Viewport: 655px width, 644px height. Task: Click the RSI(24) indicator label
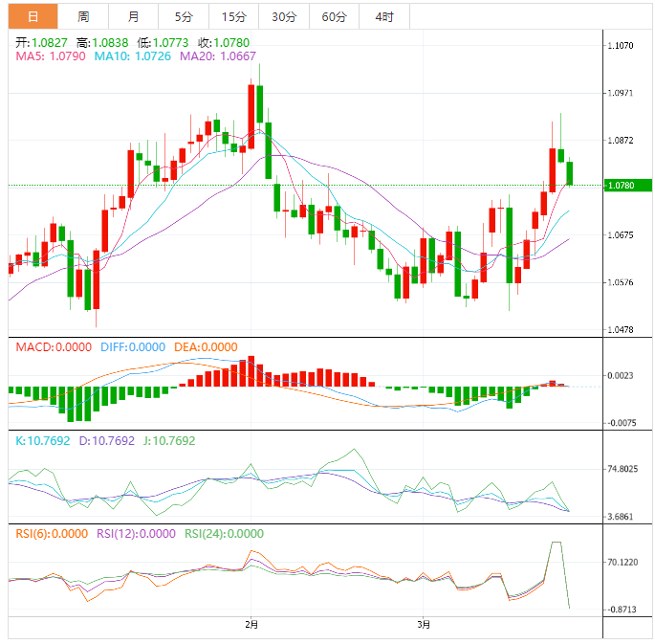(224, 534)
